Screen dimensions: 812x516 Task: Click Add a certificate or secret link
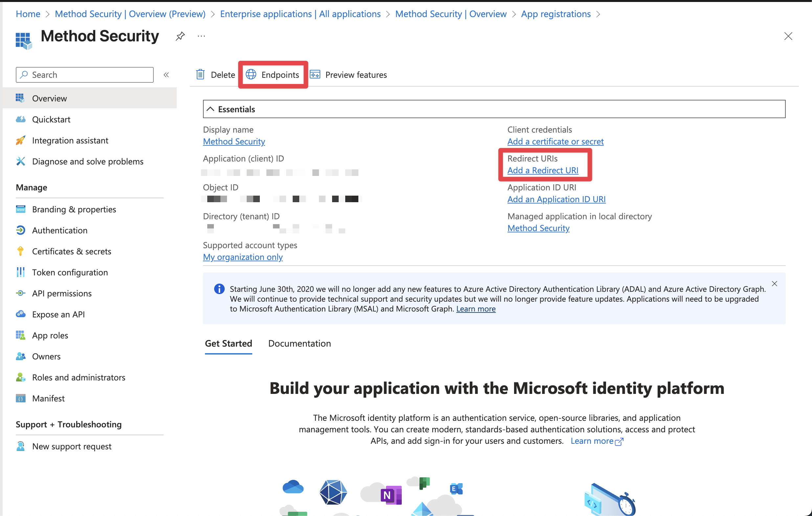[x=555, y=141]
